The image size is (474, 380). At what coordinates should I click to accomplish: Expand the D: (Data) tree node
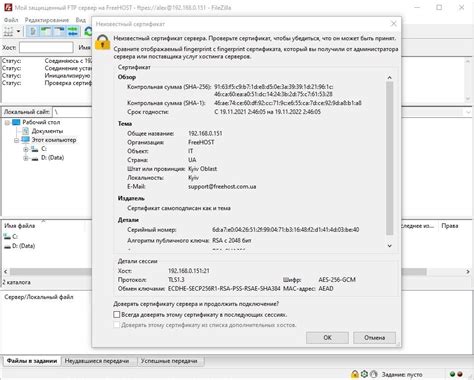coord(26,158)
